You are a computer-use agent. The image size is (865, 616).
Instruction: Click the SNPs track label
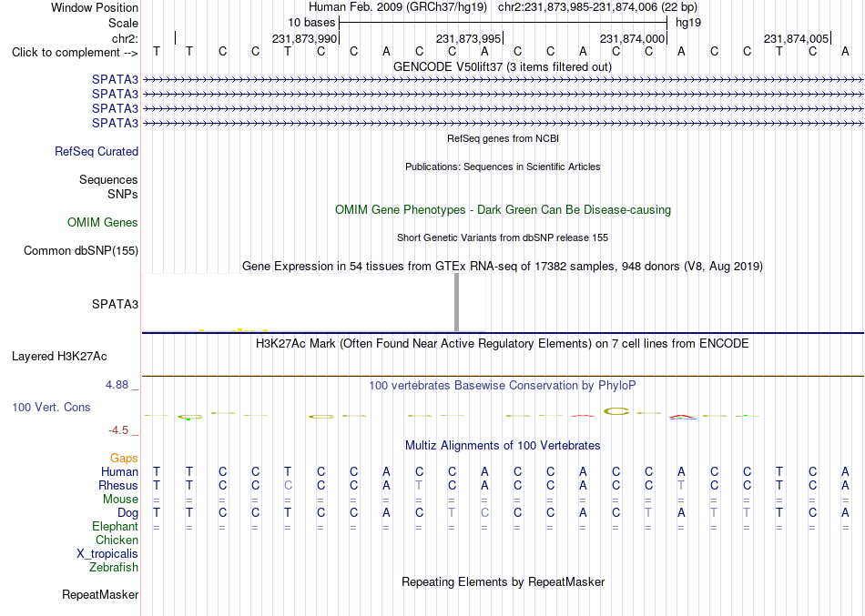click(123, 194)
